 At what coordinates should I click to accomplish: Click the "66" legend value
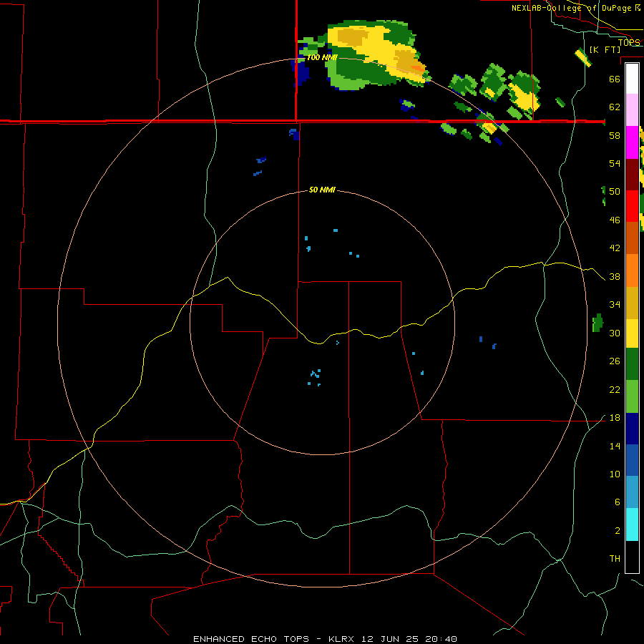(615, 79)
